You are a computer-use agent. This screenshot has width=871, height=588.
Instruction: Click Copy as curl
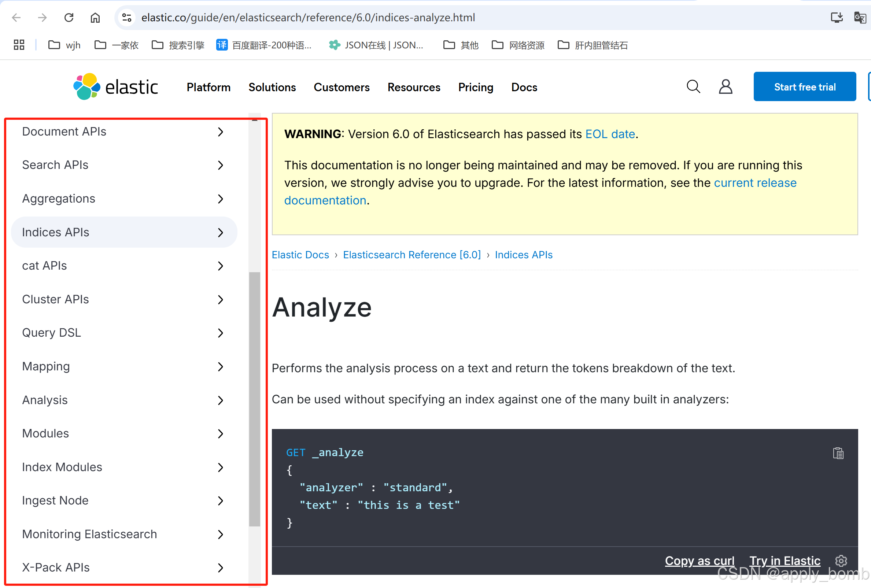700,561
